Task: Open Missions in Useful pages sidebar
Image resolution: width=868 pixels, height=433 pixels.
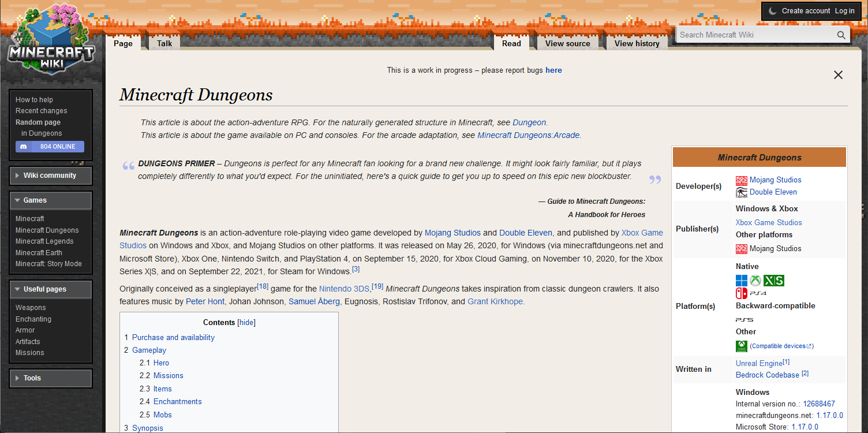Action: [x=30, y=353]
